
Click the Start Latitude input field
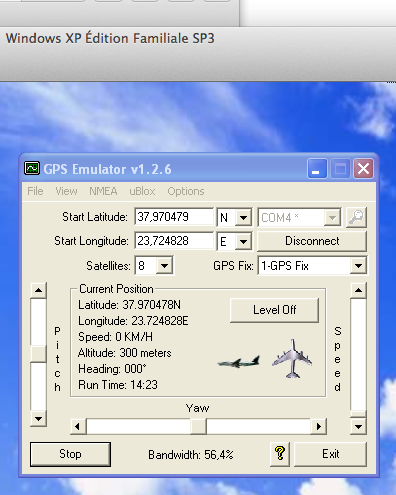coord(174,217)
